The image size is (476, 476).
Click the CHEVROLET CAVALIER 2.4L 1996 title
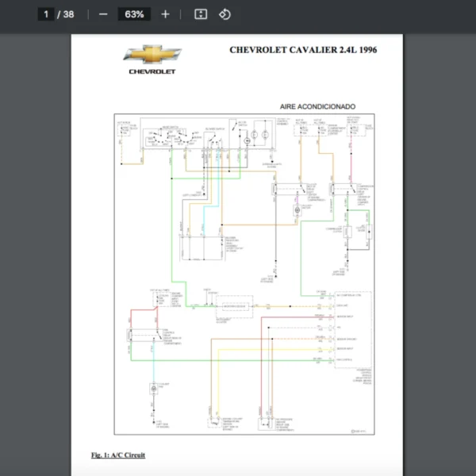click(303, 50)
